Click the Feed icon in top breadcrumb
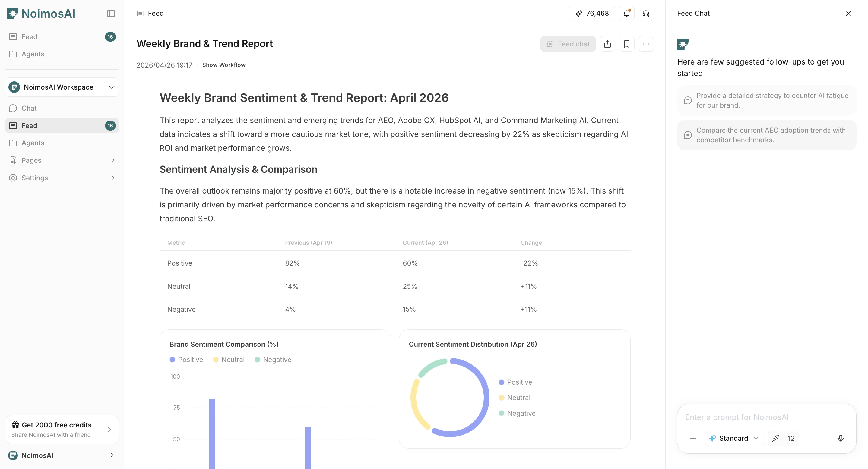868x469 pixels. click(140, 14)
